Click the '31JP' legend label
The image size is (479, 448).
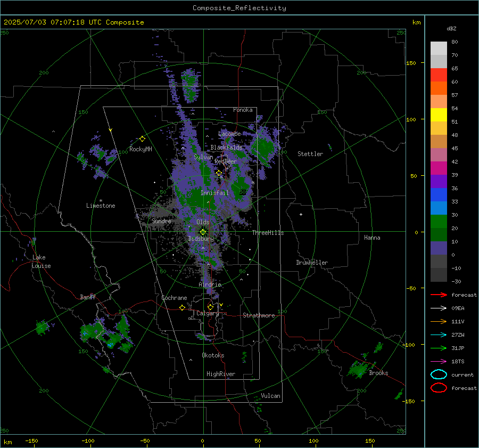(x=458, y=348)
